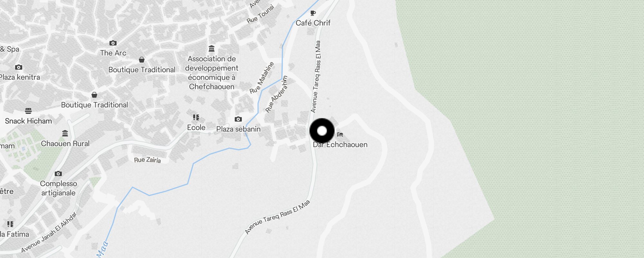Open the Dar Echchaouen place label
The image size is (644, 258).
pyautogui.click(x=340, y=144)
